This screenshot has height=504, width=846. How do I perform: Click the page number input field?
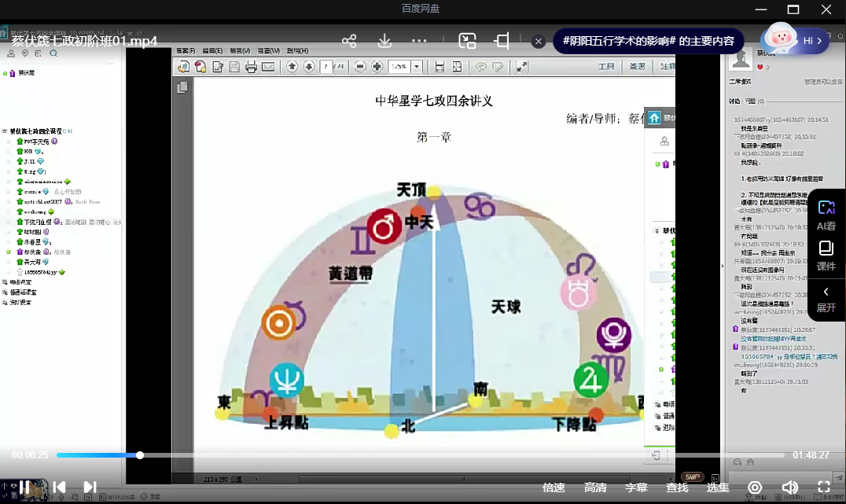[326, 67]
